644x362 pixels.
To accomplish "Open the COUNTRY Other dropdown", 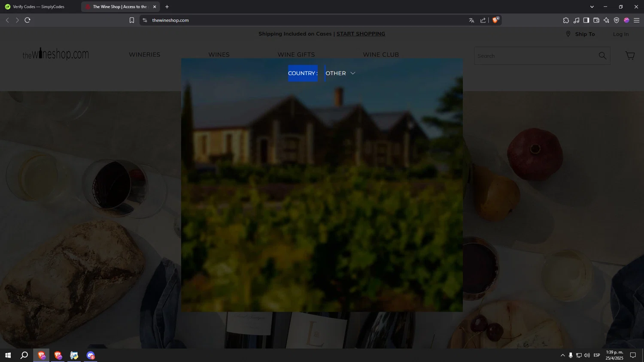I will [340, 73].
